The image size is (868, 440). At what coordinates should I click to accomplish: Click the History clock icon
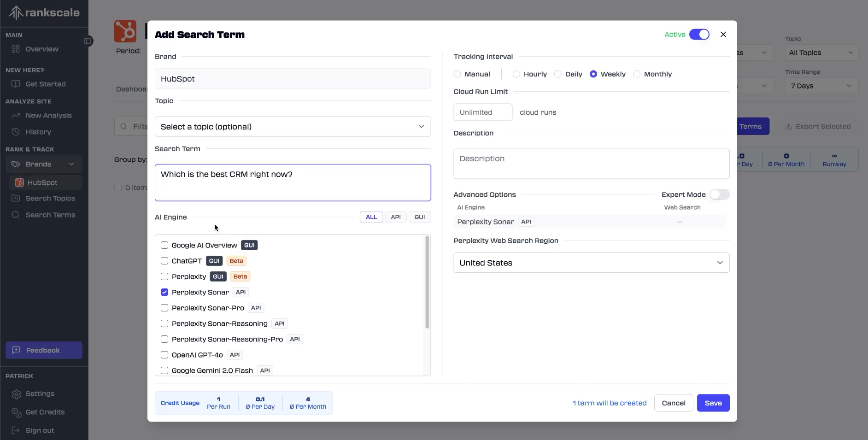[x=16, y=132]
